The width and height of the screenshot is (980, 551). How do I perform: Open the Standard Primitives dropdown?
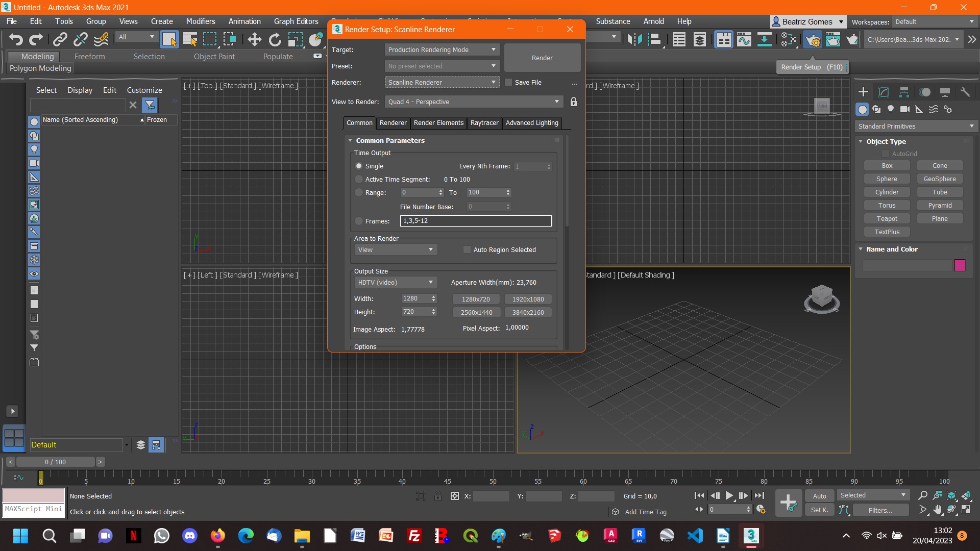tap(916, 126)
